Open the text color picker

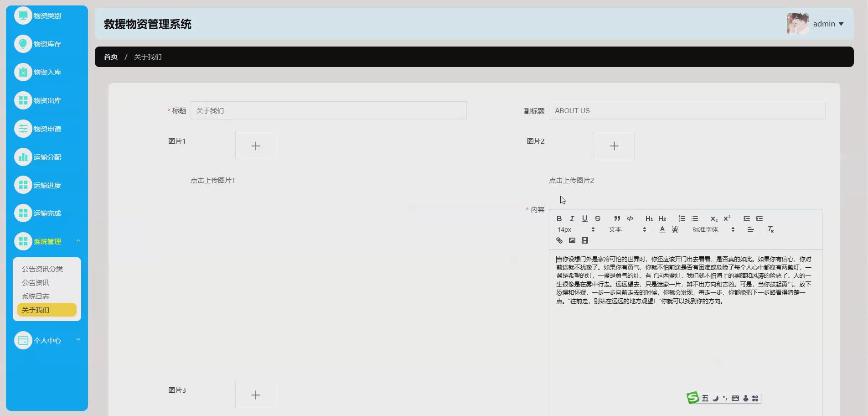point(662,229)
